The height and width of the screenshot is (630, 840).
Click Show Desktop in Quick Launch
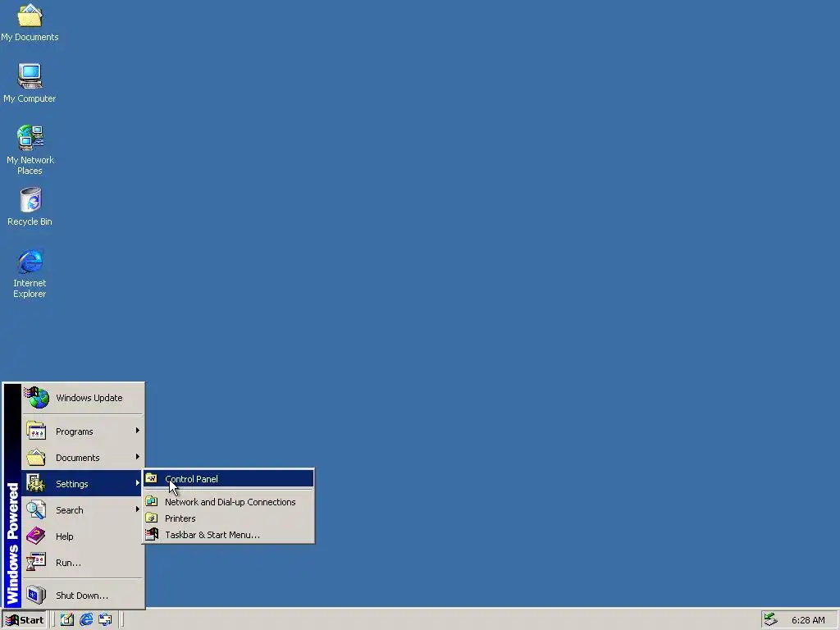67,620
